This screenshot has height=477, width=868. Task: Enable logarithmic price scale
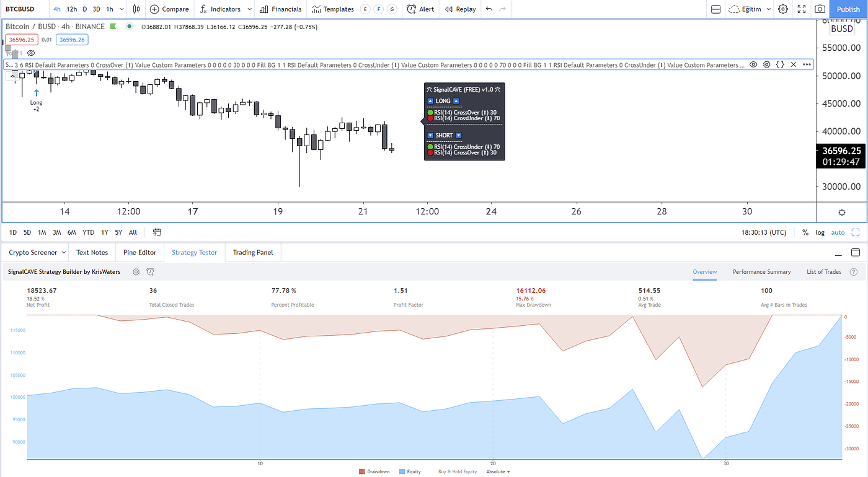(820, 232)
